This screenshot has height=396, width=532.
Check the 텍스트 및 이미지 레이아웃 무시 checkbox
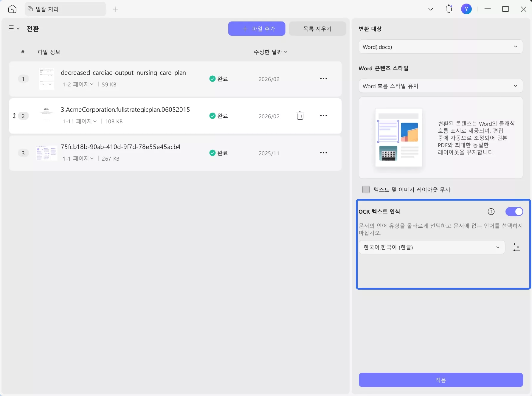tap(366, 190)
